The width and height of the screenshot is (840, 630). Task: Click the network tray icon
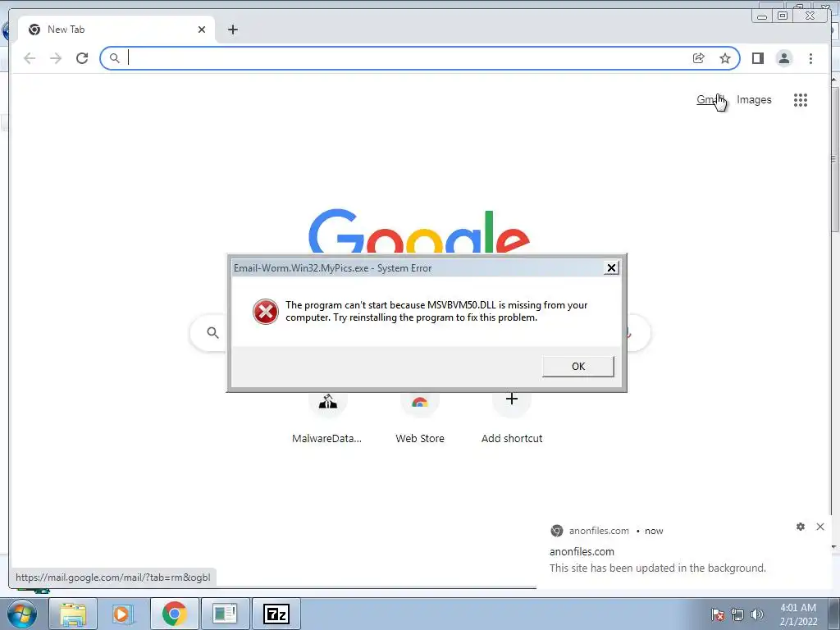click(737, 614)
